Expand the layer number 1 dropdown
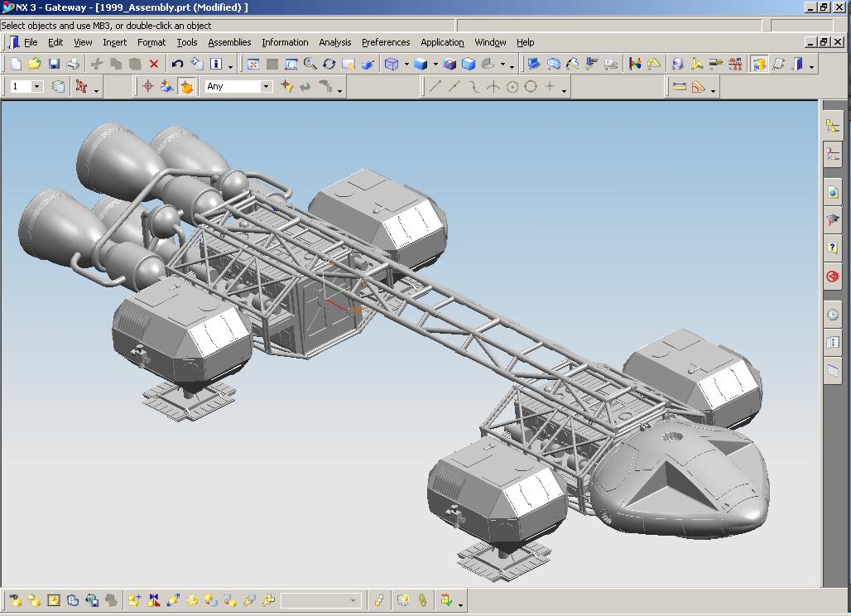Viewport: 851px width, 616px height. pyautogui.click(x=36, y=86)
